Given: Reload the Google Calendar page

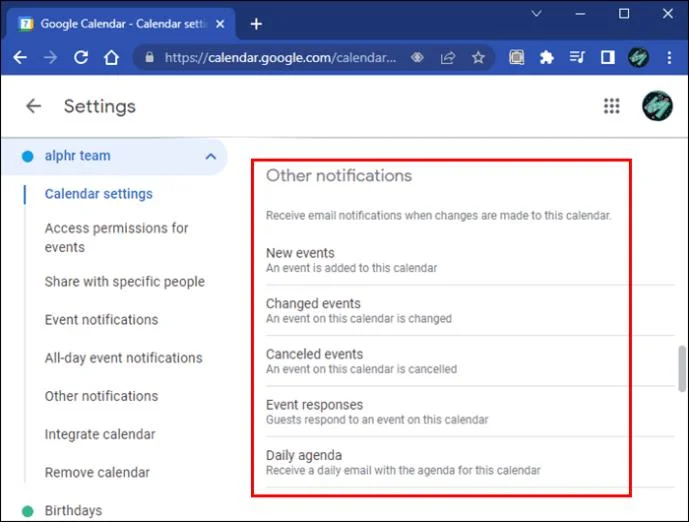Looking at the screenshot, I should click(81, 57).
